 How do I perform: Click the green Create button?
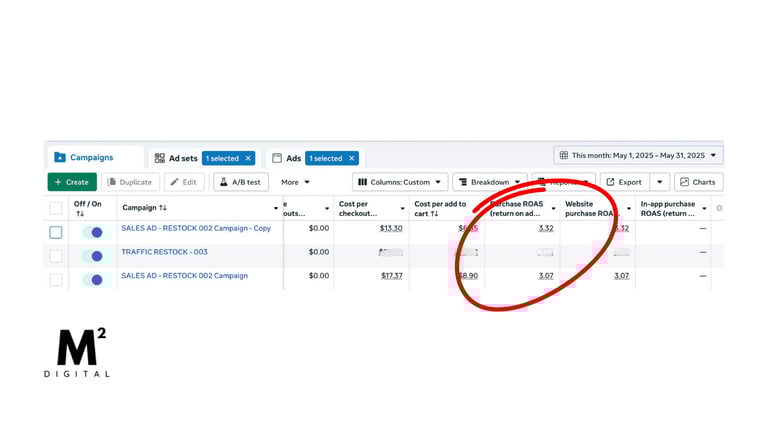[x=72, y=182]
